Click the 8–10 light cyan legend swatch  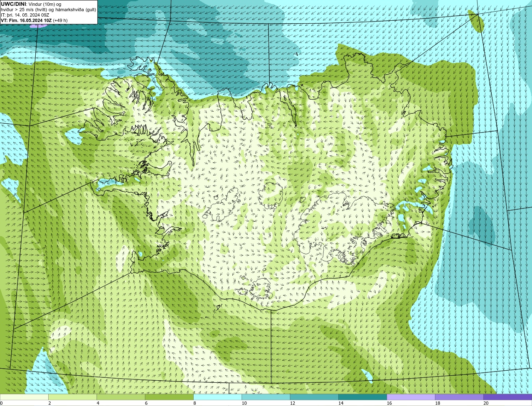click(217, 397)
